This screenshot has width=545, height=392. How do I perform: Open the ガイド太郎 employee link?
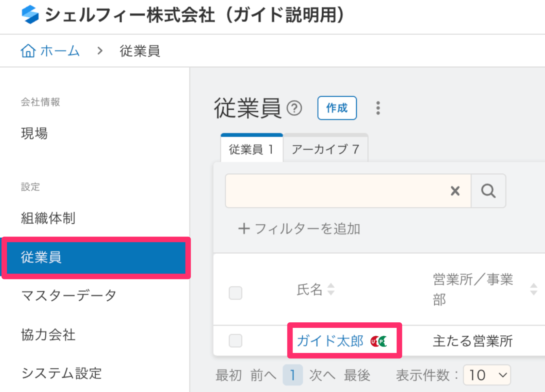tap(330, 341)
